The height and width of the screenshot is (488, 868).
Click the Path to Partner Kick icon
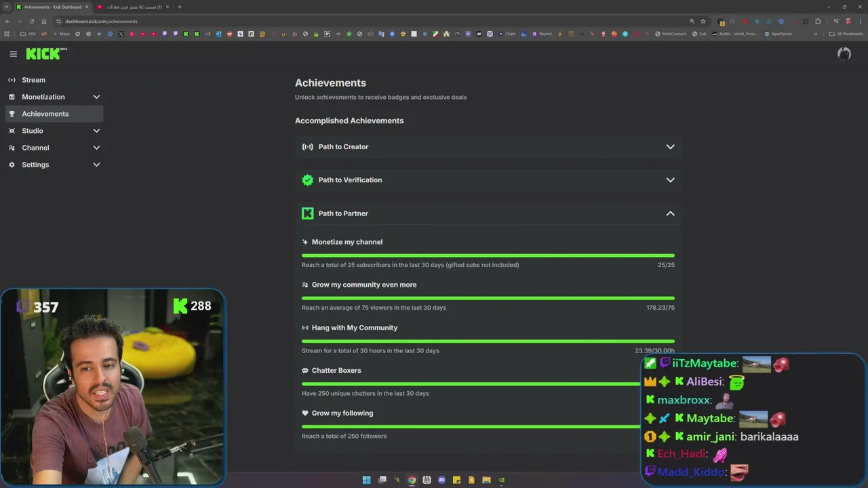pyautogui.click(x=308, y=213)
